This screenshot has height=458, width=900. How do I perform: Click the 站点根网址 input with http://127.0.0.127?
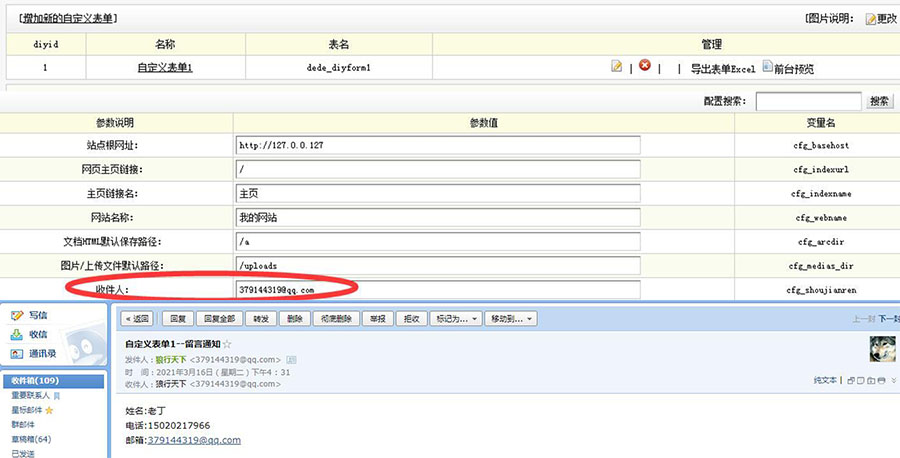pos(438,145)
